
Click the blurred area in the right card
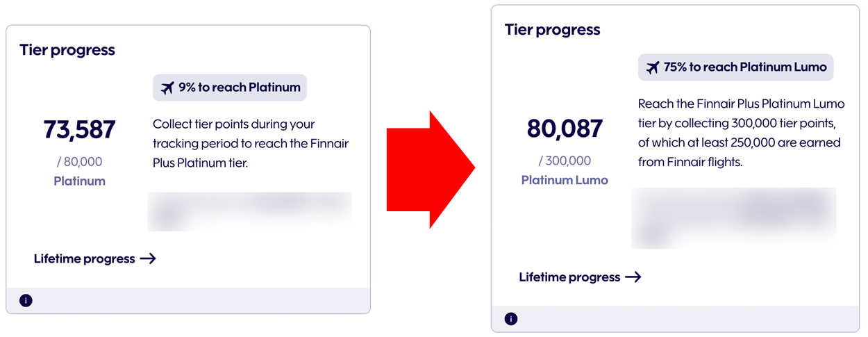733,217
